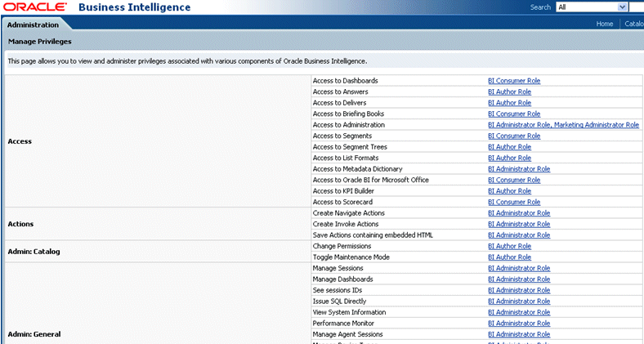Open BI Consumer Role for Access to Segments

[514, 136]
